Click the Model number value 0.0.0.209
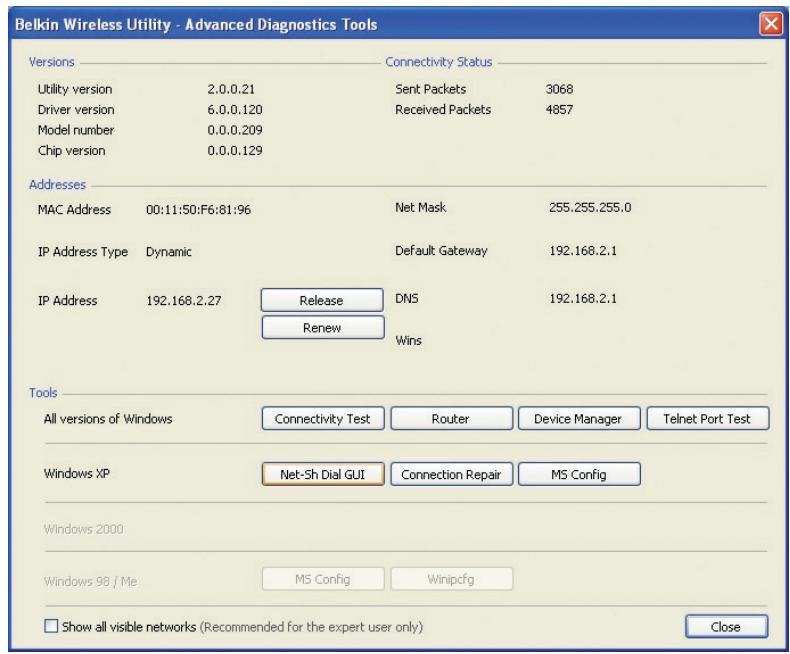790x654 pixels. (x=235, y=130)
